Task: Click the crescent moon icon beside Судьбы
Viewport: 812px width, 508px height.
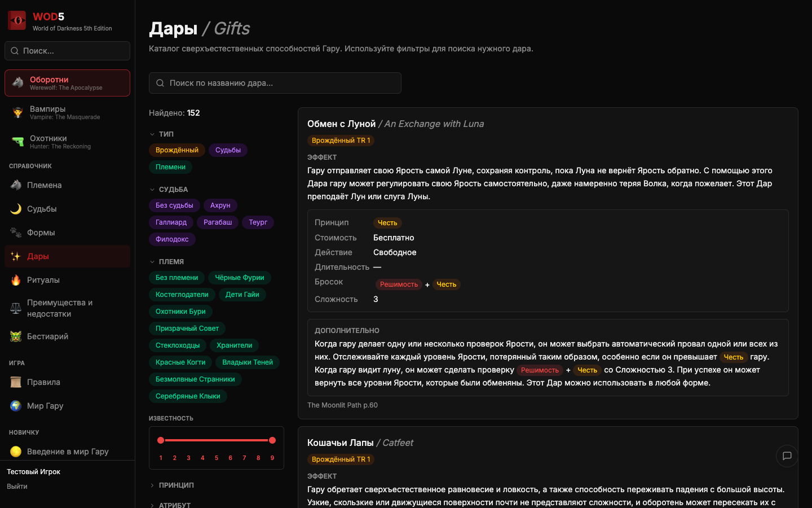Action: coord(16,209)
